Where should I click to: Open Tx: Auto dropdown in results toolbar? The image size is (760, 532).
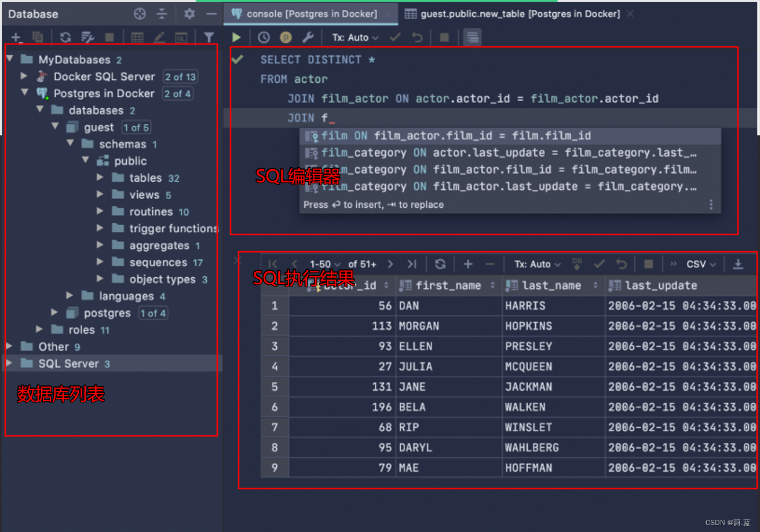[538, 264]
